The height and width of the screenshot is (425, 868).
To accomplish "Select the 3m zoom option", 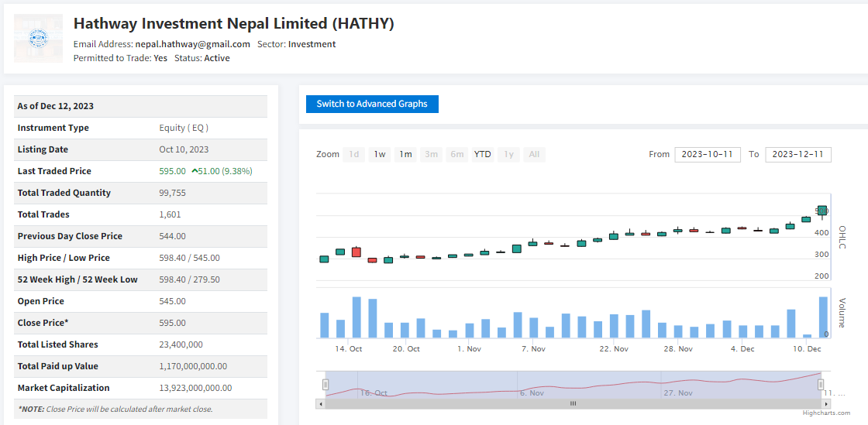I will click(431, 154).
